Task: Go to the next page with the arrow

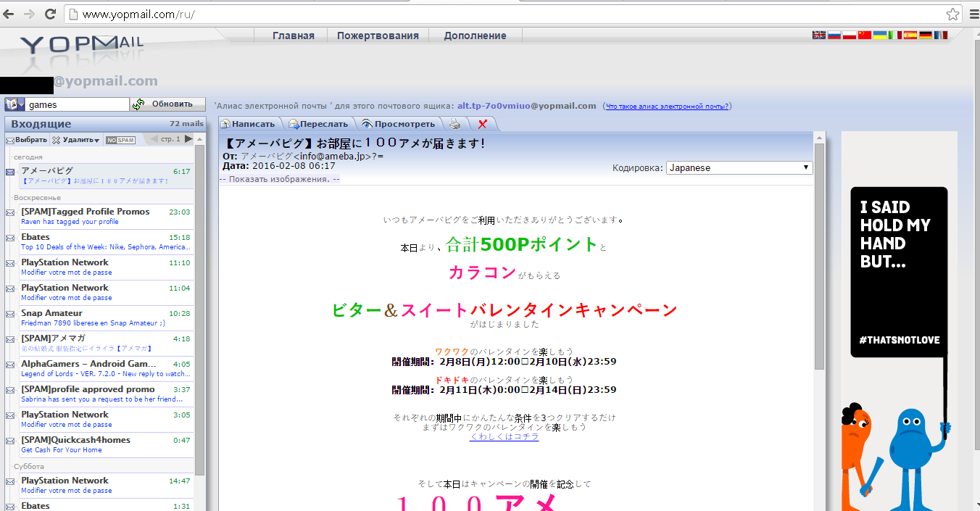Action: [x=188, y=139]
